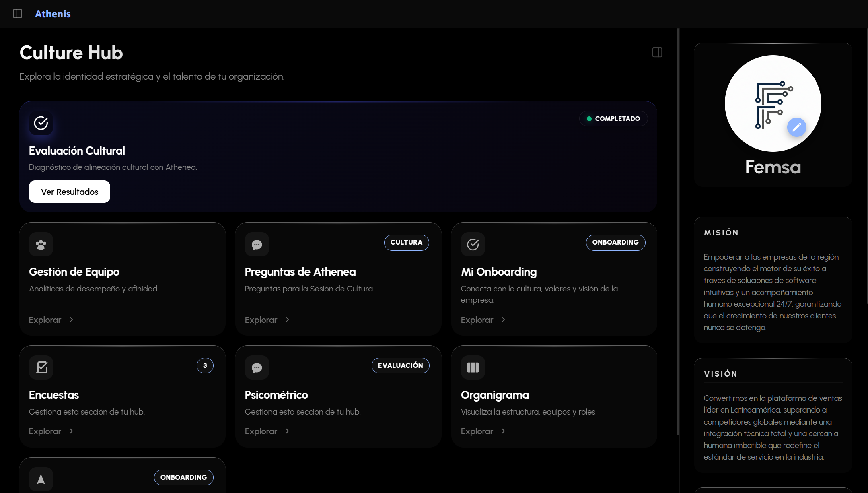
Task: Select the CULTURA tag badge
Action: click(x=406, y=243)
